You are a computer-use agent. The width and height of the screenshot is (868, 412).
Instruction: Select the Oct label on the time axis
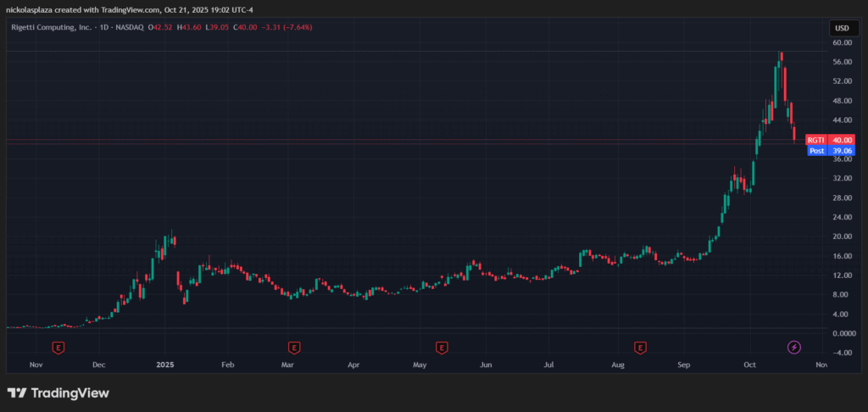coord(749,365)
